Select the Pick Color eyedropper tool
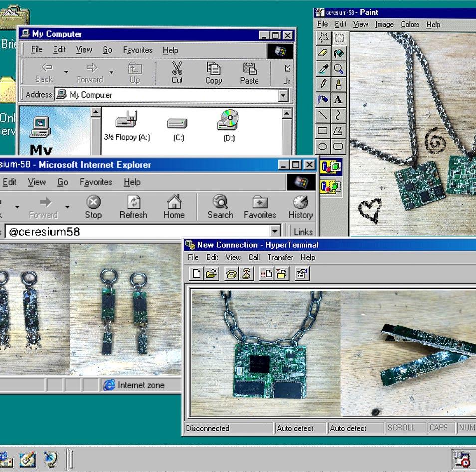Image resolution: width=476 pixels, height=472 pixels. tap(323, 69)
